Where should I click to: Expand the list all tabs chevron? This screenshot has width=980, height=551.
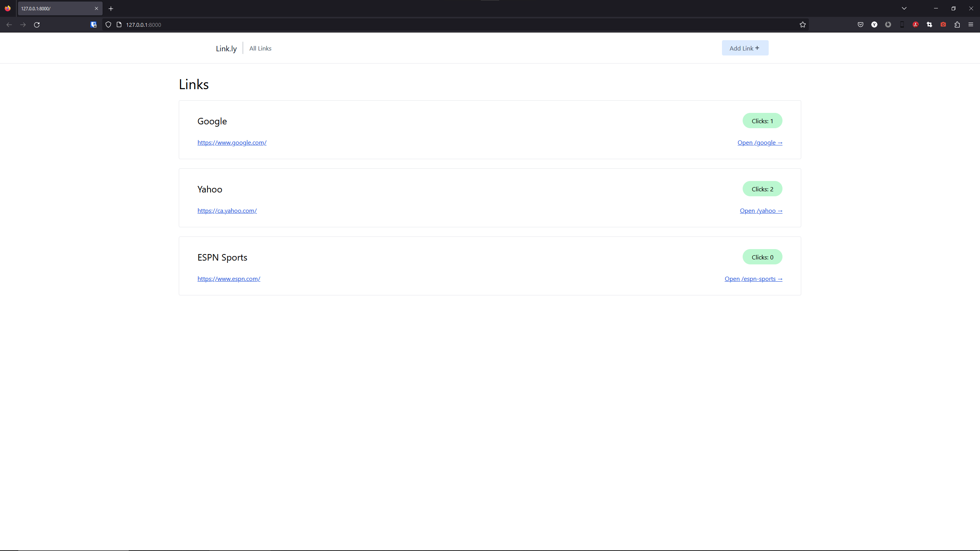pyautogui.click(x=904, y=8)
